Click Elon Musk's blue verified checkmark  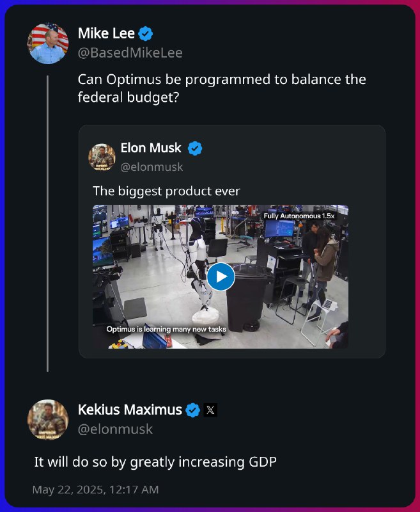195,148
